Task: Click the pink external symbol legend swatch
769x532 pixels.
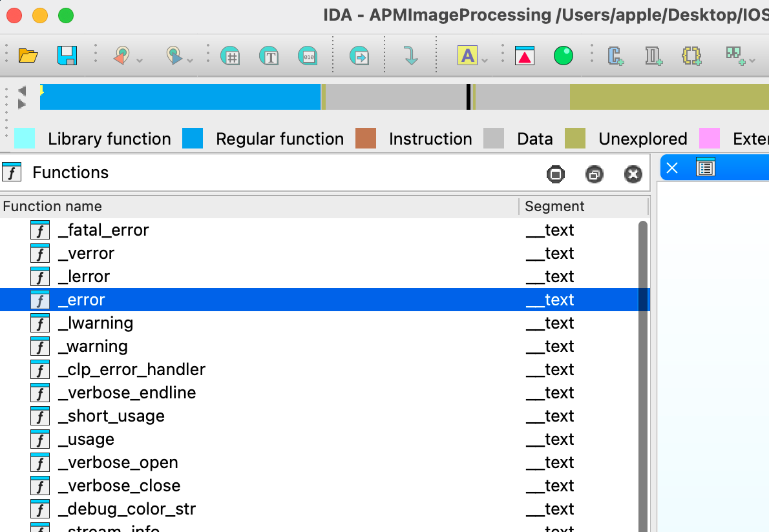Action: click(x=709, y=138)
